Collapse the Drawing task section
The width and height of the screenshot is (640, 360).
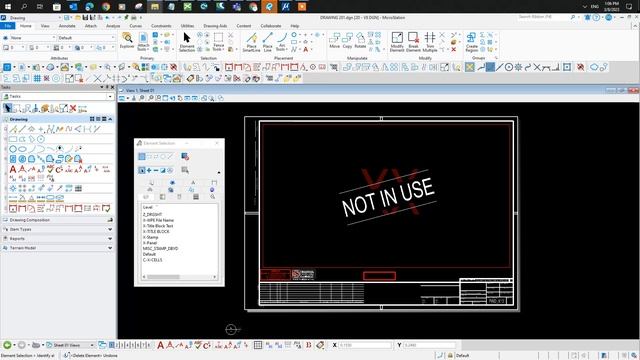[x=110, y=119]
